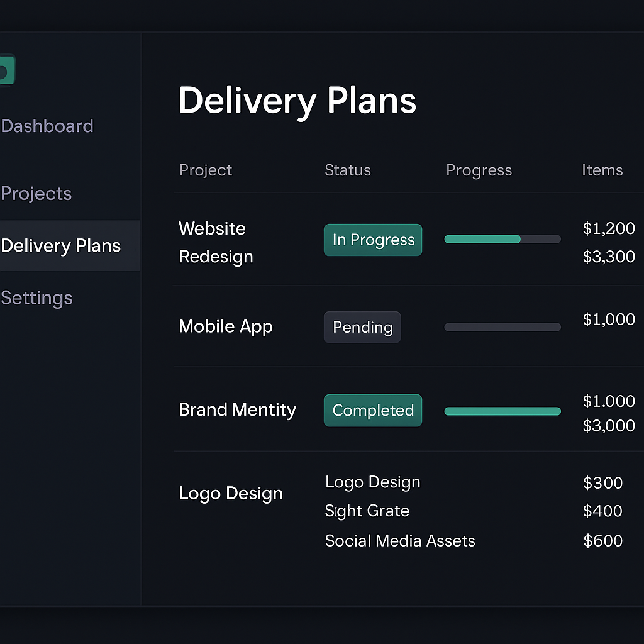
Task: Click the Brand Mentity progress bar
Action: click(502, 411)
